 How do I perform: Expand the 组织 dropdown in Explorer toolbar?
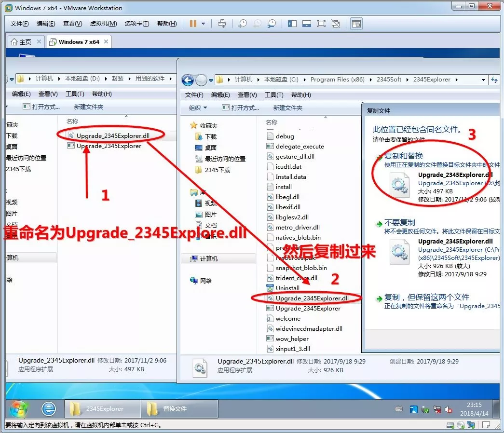click(x=198, y=108)
